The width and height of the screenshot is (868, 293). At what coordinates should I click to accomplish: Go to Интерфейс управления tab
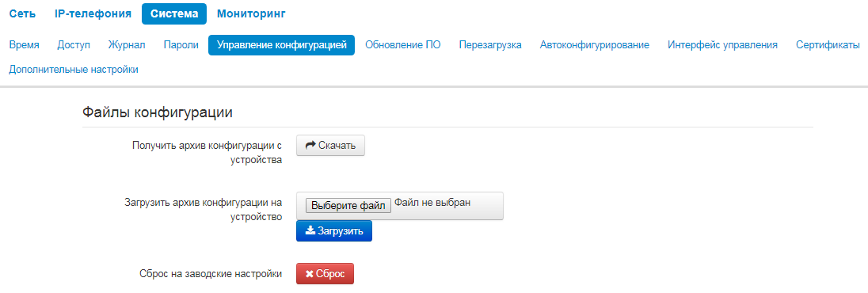click(722, 45)
